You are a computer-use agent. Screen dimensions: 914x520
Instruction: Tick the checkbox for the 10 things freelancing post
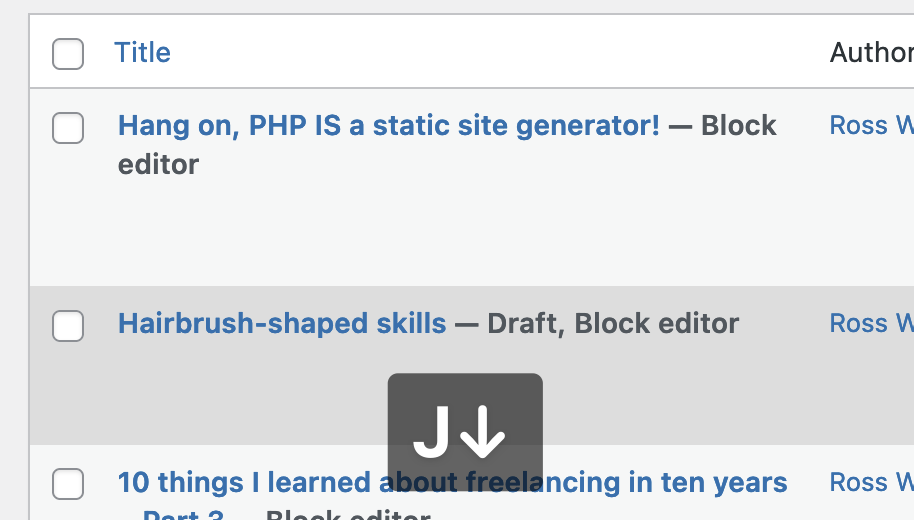point(68,484)
